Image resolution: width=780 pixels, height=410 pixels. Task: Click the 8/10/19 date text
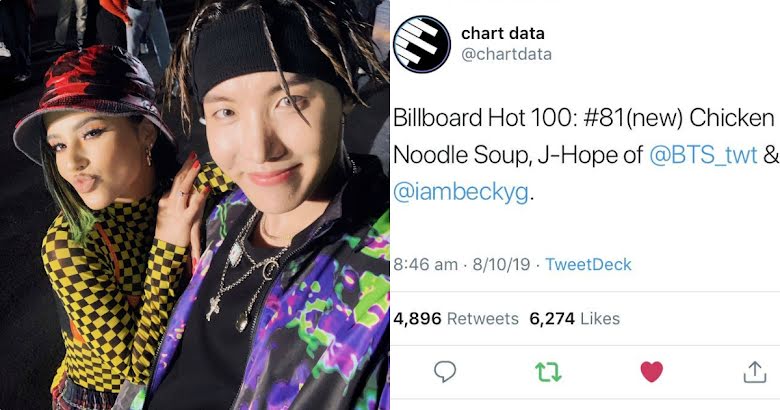[501, 264]
